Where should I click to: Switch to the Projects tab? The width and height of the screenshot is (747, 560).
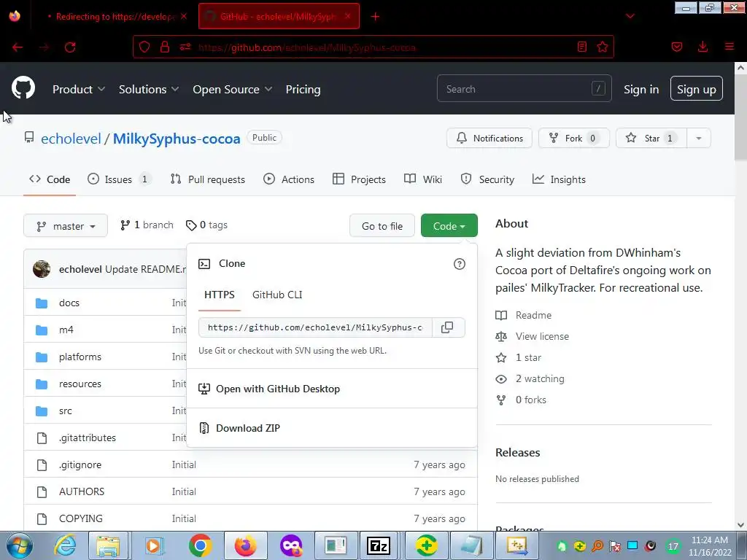tap(359, 179)
